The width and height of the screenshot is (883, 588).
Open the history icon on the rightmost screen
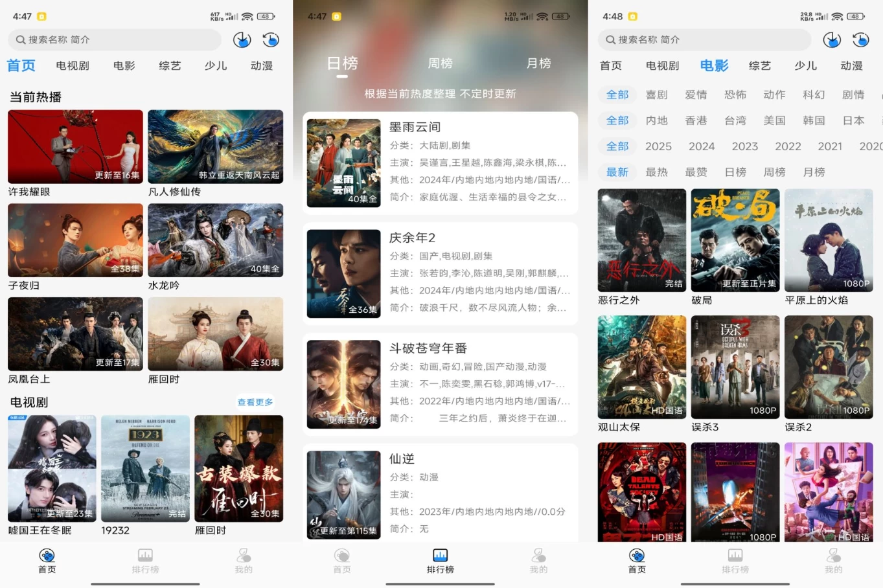(861, 40)
